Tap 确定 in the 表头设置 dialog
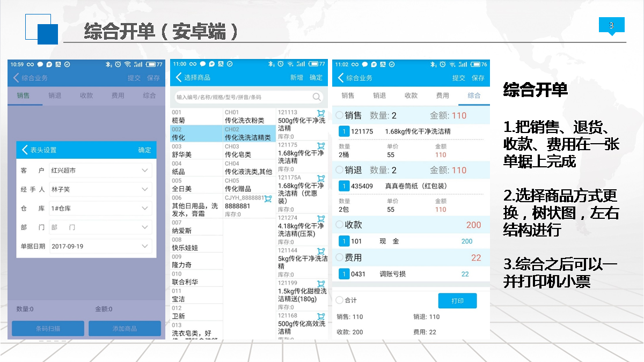Image resolution: width=644 pixels, height=362 pixels. point(144,150)
